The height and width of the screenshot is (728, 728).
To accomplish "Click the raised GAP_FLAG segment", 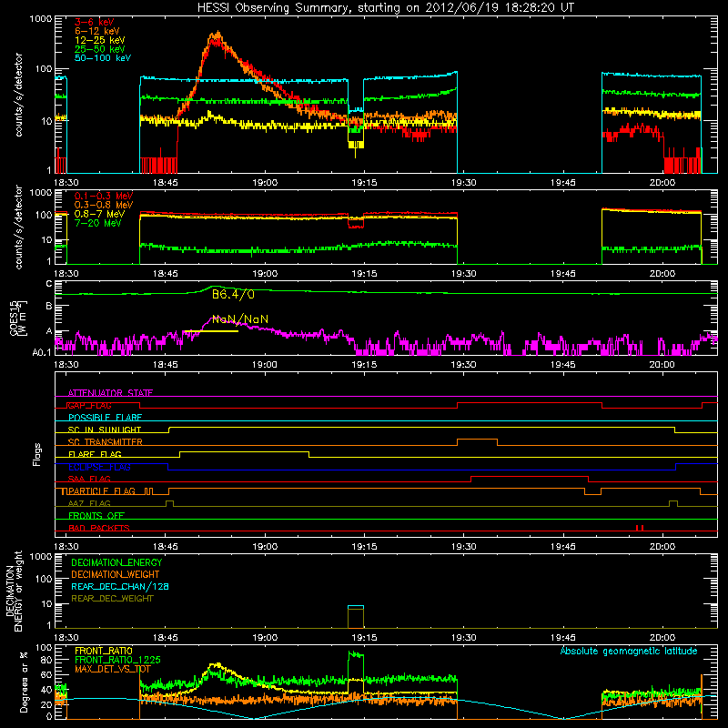I will [x=530, y=403].
